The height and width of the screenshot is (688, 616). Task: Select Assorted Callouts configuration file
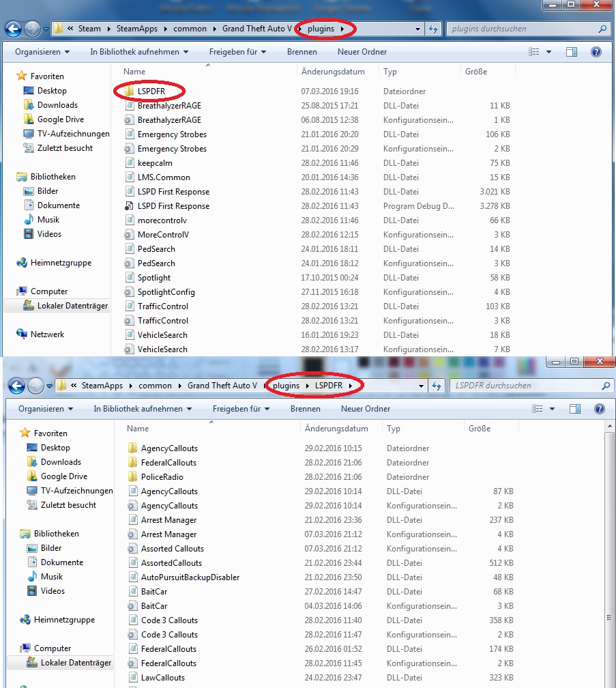(x=173, y=549)
